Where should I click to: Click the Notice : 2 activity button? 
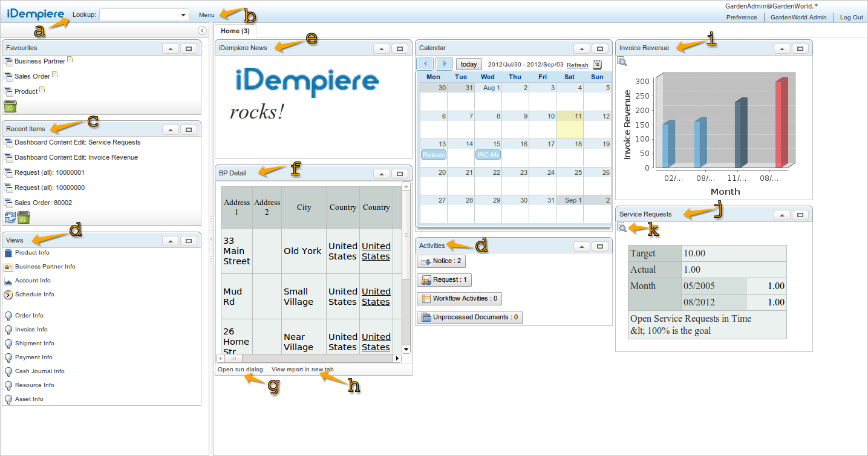441,261
